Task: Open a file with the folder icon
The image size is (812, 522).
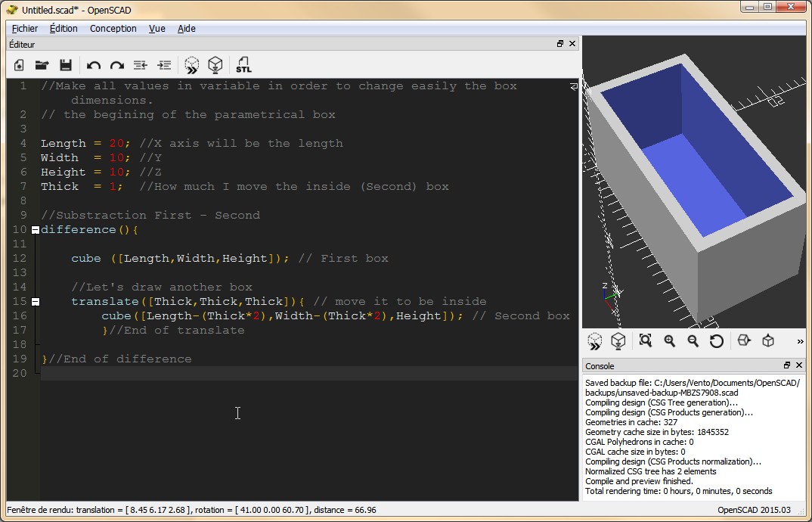Action: pos(42,65)
